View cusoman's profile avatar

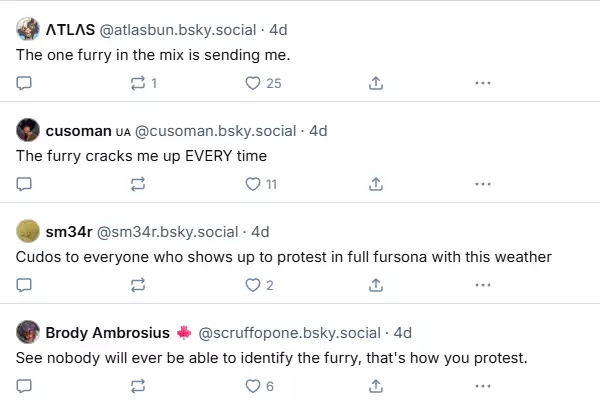coord(28,130)
